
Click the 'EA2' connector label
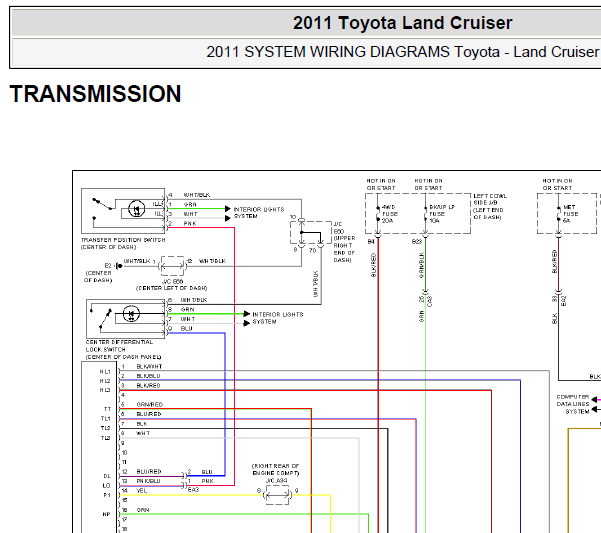(563, 301)
